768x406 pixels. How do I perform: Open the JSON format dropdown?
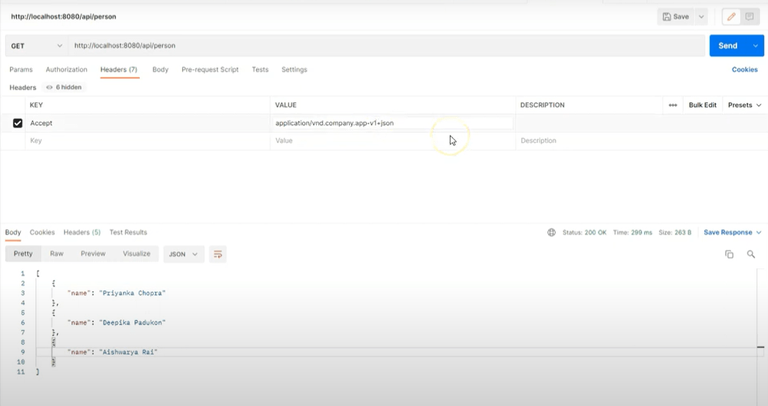pyautogui.click(x=183, y=254)
